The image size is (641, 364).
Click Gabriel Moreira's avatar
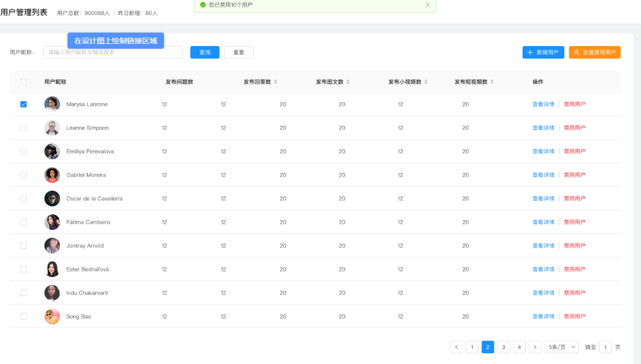[52, 175]
